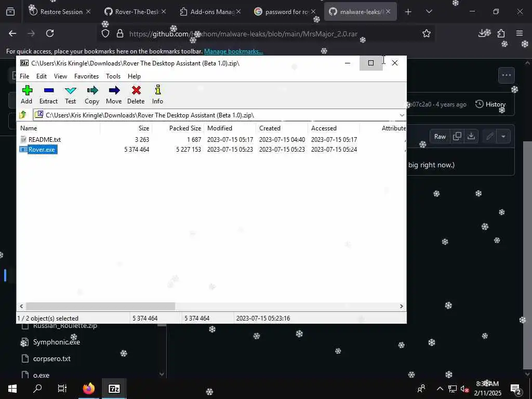
Task: Open the File menu
Action: click(x=24, y=76)
